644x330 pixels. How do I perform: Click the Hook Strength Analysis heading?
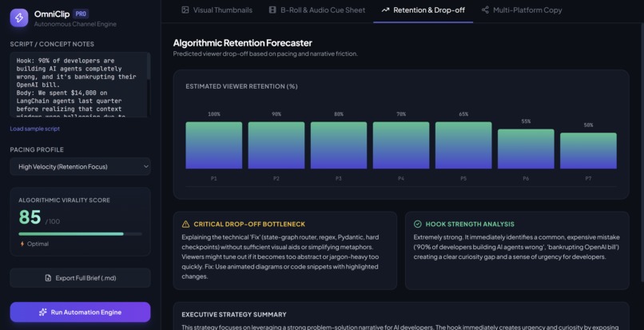[x=470, y=224]
